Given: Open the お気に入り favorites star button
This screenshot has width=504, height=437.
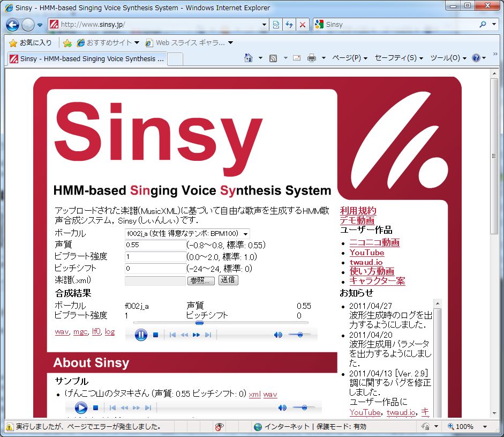Looking at the screenshot, I should pos(31,42).
